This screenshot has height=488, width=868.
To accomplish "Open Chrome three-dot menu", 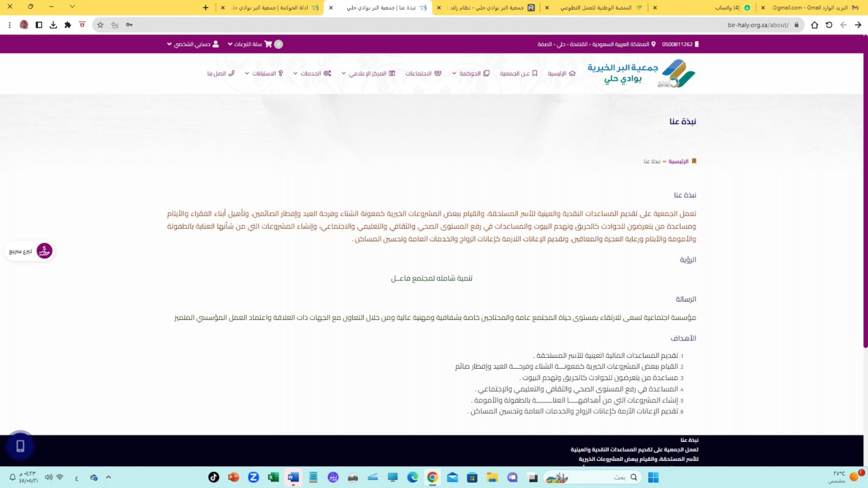I will 9,25.
